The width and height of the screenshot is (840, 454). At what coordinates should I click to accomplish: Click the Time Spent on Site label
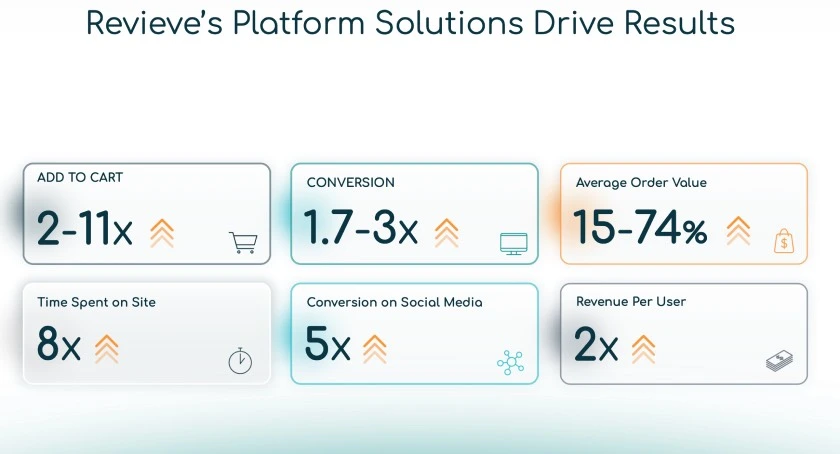[x=96, y=302]
